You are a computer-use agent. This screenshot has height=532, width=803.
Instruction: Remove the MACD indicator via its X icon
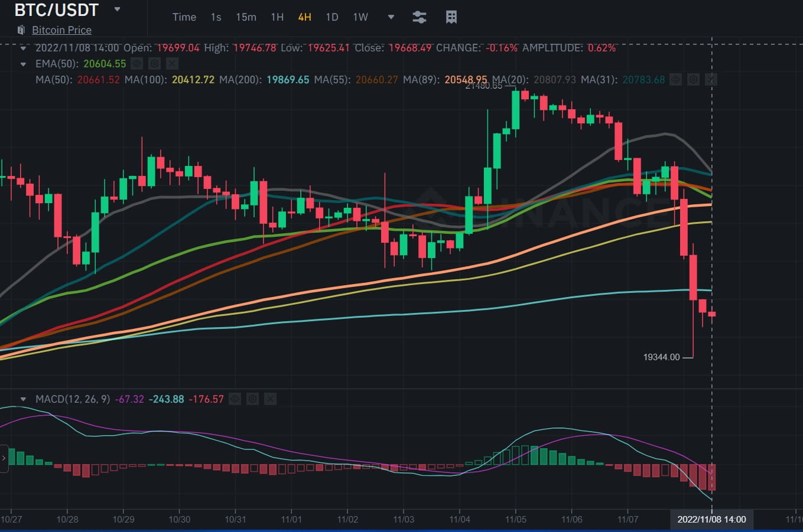(270, 399)
